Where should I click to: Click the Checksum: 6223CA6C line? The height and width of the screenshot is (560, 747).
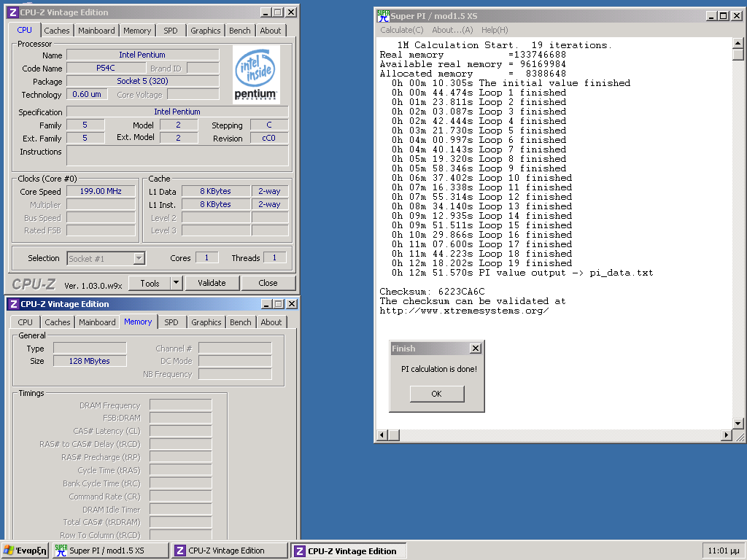(432, 292)
